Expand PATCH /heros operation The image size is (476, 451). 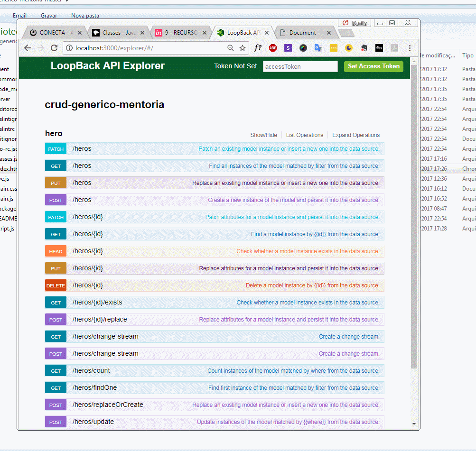click(215, 148)
